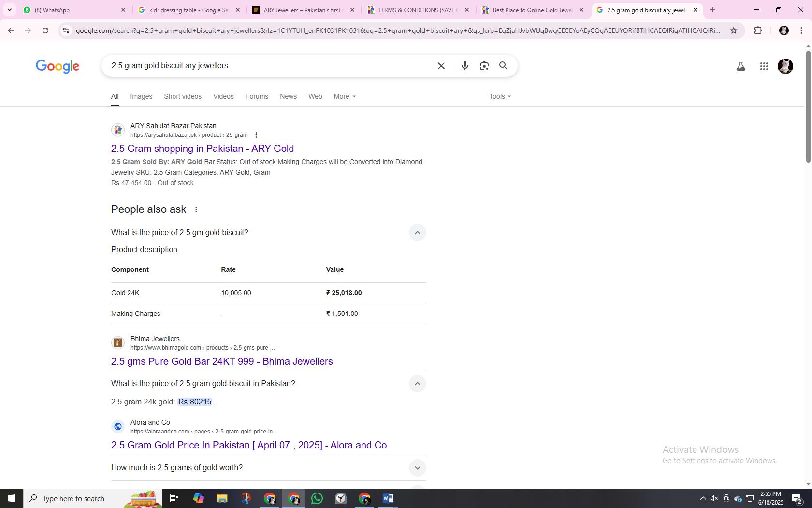
Task: Click into the Google search input
Action: click(271, 66)
